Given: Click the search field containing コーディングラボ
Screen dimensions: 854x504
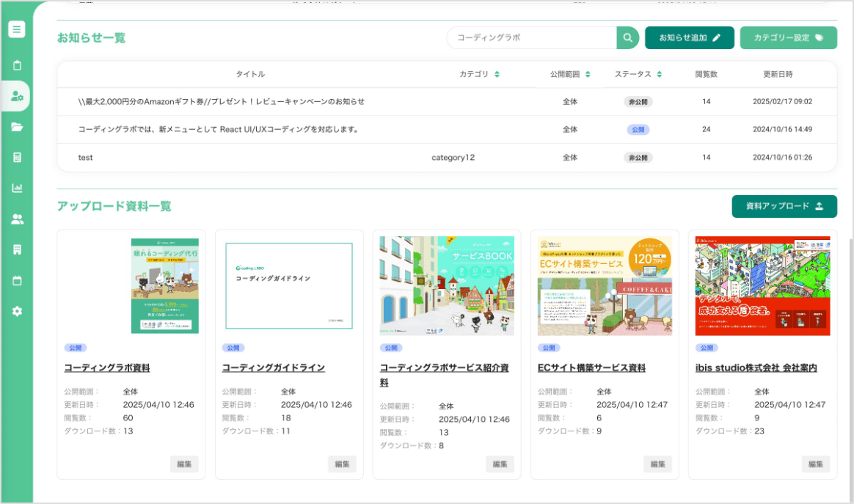Looking at the screenshot, I should tap(532, 37).
